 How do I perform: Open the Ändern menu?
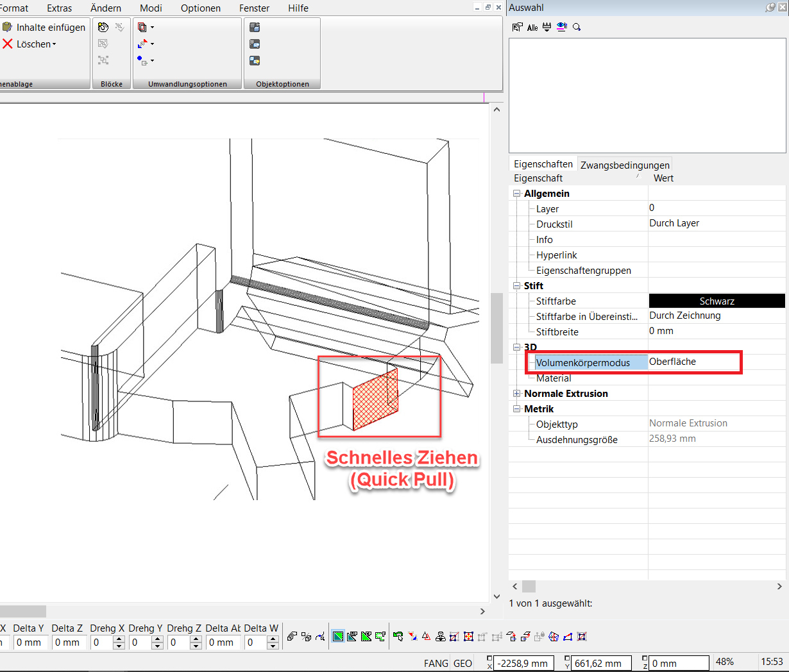(106, 8)
